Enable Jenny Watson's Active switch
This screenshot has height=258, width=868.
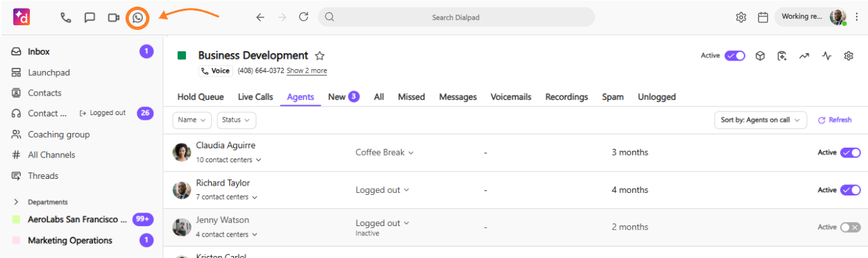click(851, 227)
